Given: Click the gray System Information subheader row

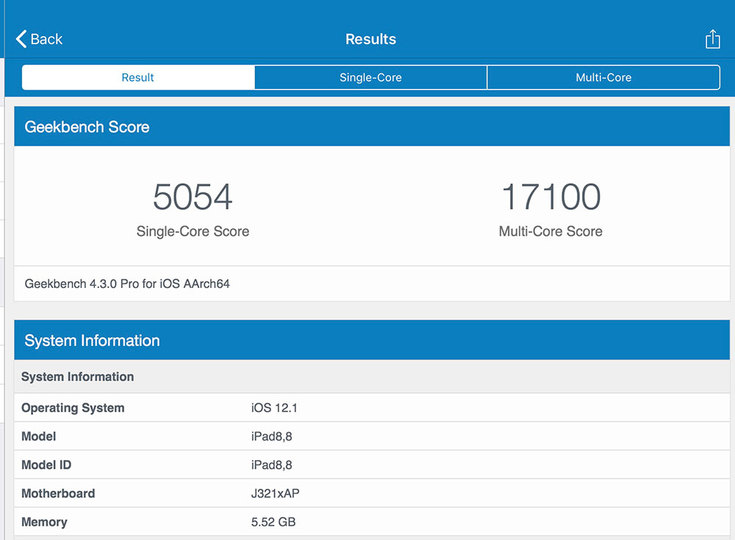Looking at the screenshot, I should point(372,376).
